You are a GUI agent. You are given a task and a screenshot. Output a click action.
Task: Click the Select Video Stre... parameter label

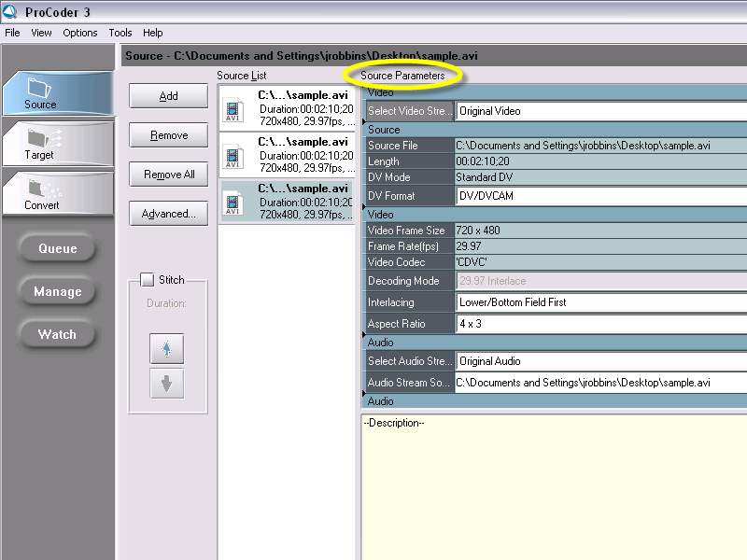(x=409, y=111)
